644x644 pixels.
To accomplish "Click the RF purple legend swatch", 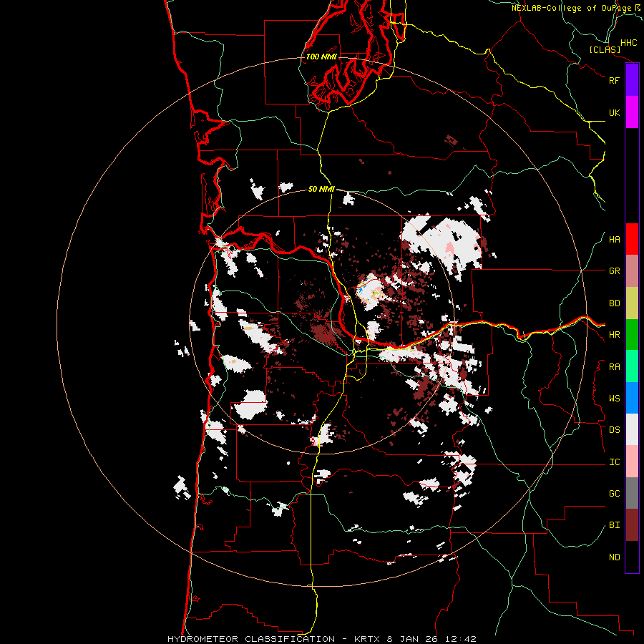I will pos(632,80).
